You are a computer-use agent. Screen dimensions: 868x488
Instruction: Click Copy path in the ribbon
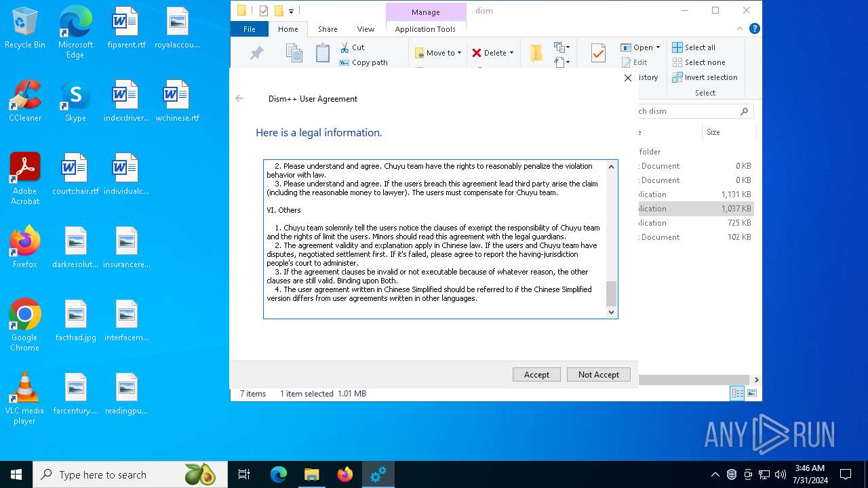(x=363, y=62)
